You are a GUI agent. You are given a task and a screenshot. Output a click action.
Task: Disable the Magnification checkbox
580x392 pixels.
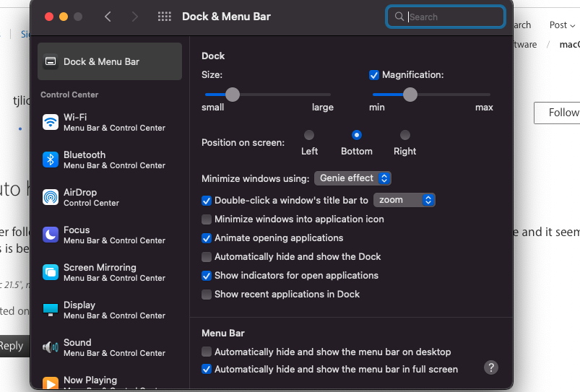(374, 75)
